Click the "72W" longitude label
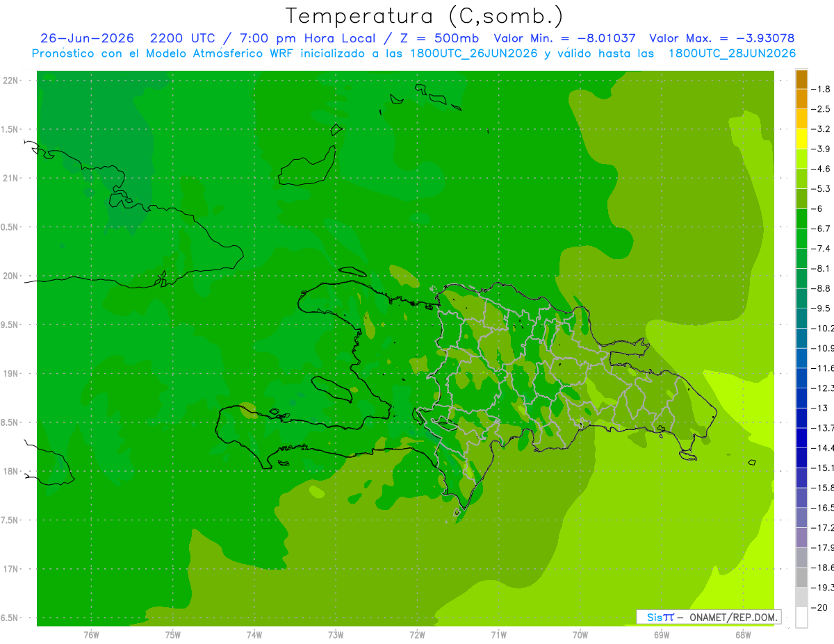 click(x=417, y=634)
